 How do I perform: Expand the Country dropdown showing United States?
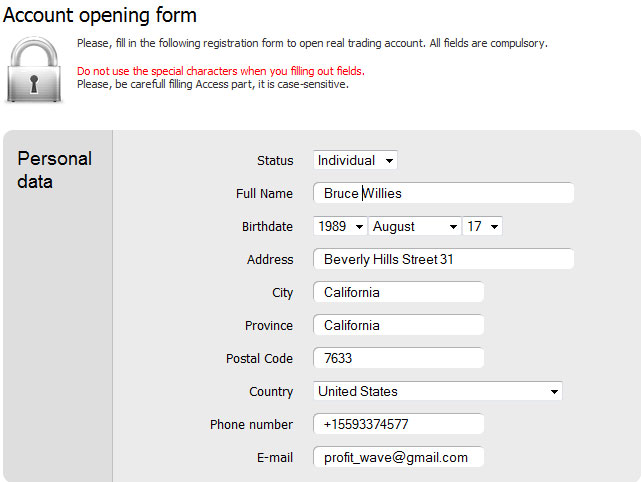438,391
